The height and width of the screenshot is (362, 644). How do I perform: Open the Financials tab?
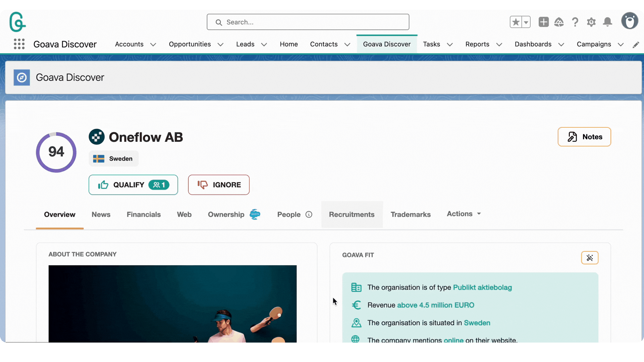pyautogui.click(x=144, y=215)
